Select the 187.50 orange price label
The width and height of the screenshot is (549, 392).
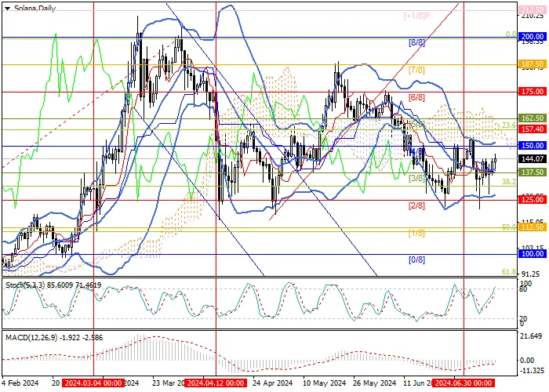(533, 64)
